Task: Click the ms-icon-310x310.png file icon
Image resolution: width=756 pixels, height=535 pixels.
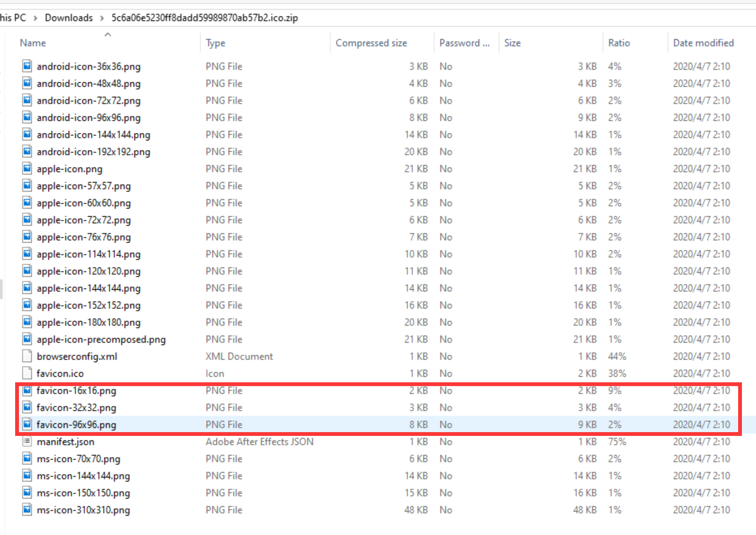Action: (x=27, y=510)
